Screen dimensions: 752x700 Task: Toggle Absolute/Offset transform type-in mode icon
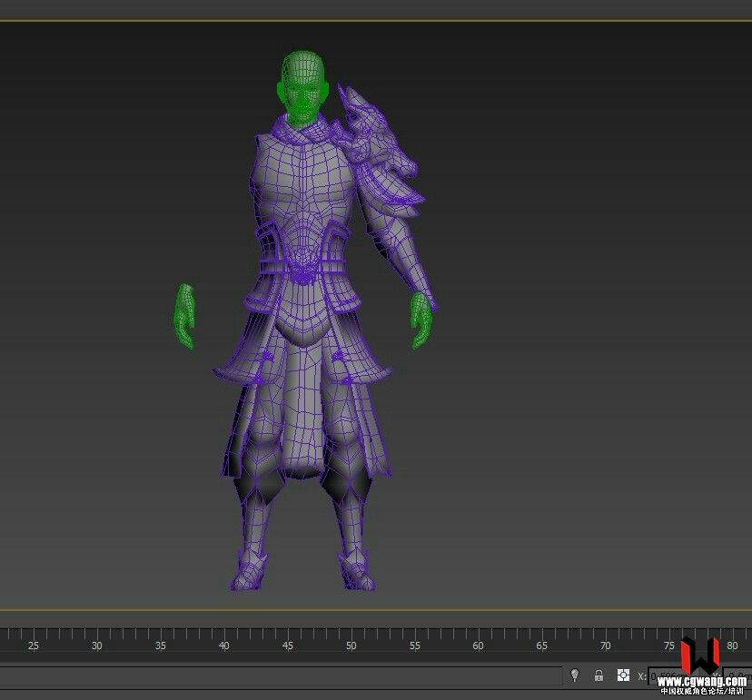623,675
